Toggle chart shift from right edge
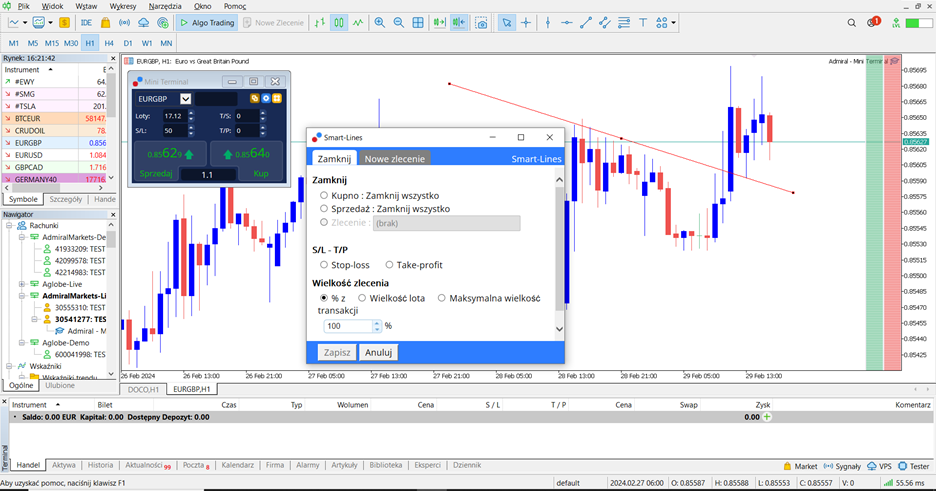This screenshot has width=936, height=491. [x=458, y=23]
